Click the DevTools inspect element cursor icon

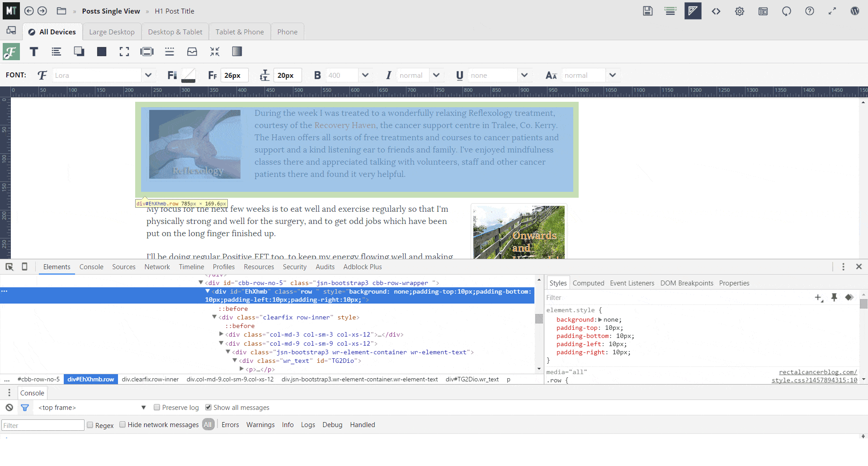coord(9,267)
